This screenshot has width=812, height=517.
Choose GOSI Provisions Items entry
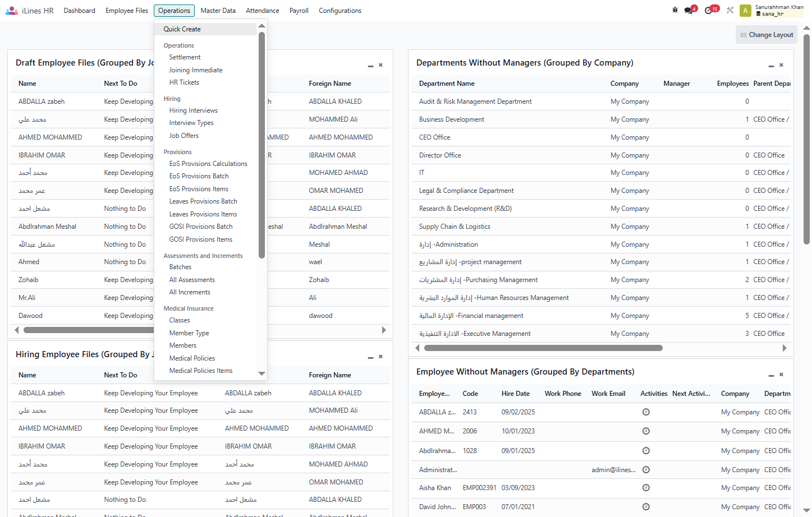[x=205, y=239]
